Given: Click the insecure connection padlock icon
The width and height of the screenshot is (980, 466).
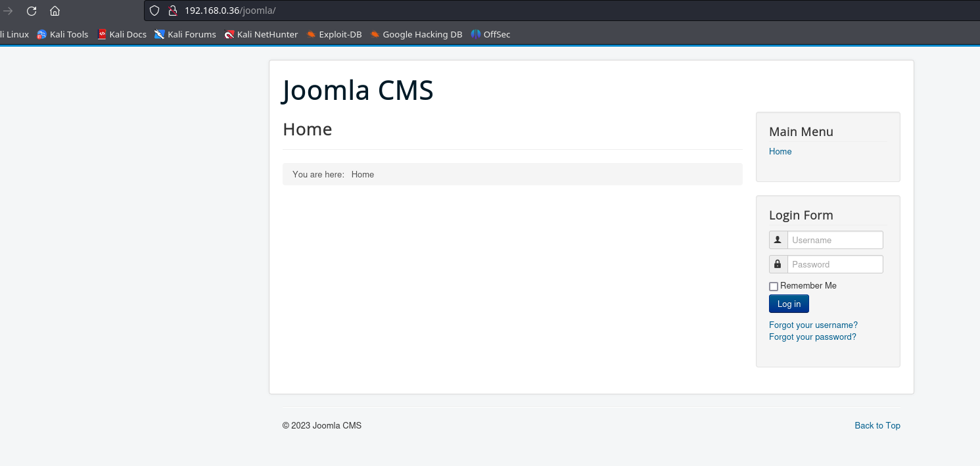Looking at the screenshot, I should point(173,11).
